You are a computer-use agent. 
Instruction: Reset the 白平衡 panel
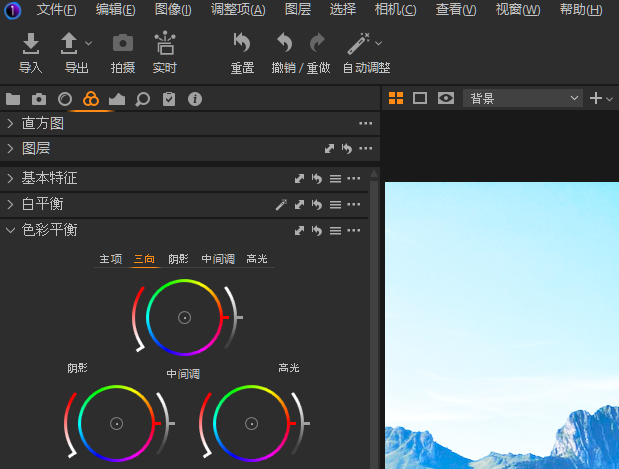(317, 204)
